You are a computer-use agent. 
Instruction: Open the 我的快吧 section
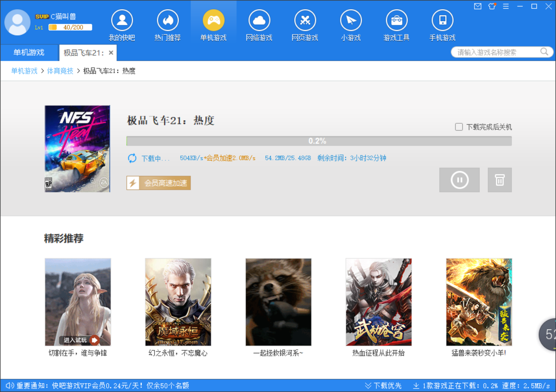122,24
